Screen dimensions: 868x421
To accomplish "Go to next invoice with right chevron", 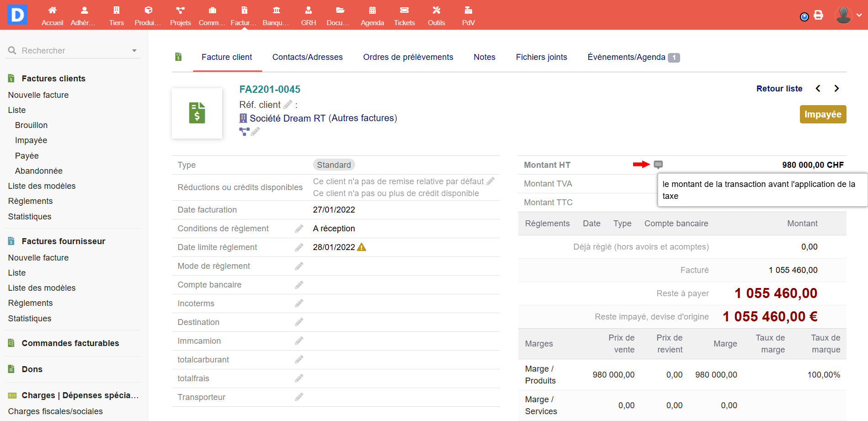I will [x=836, y=89].
